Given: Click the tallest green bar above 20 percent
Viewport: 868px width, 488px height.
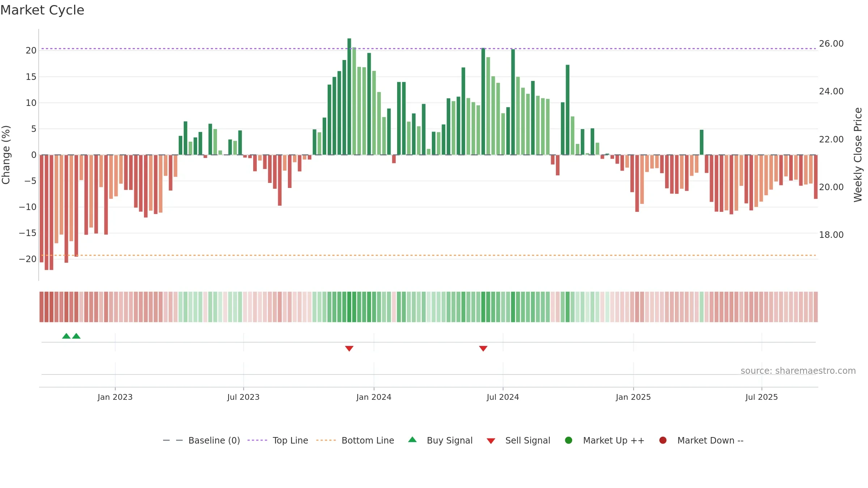Looking at the screenshot, I should pyautogui.click(x=349, y=97).
